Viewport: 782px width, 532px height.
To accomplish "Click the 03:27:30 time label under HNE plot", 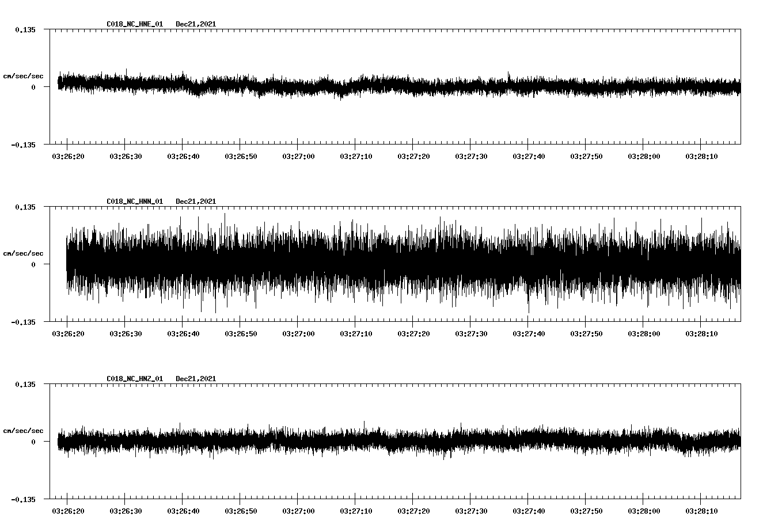I will pos(471,156).
